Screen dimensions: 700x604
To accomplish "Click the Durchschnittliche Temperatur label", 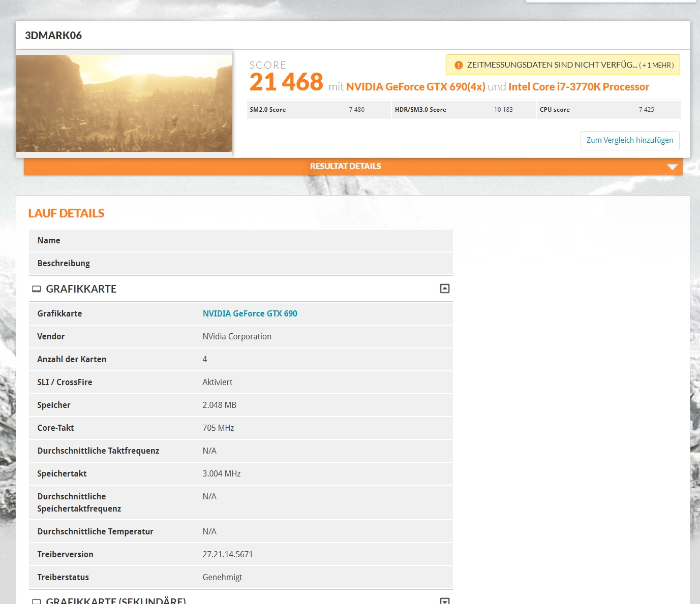I will tap(95, 531).
